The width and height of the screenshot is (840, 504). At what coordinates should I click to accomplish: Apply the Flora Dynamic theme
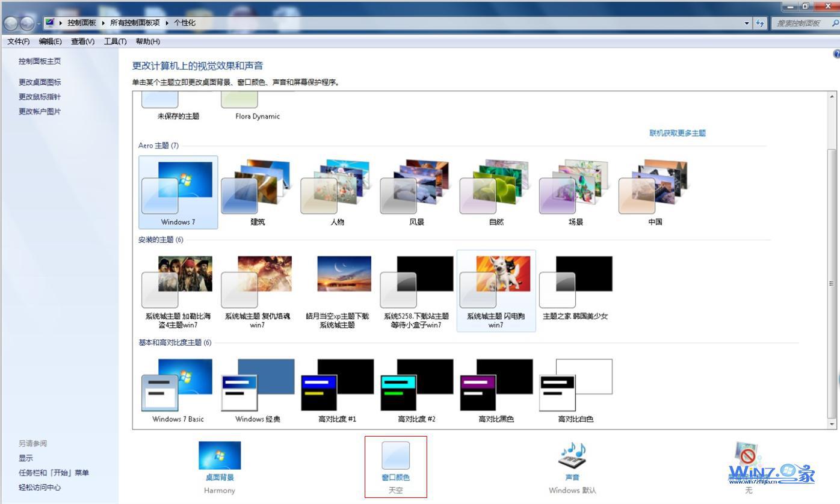[x=258, y=107]
